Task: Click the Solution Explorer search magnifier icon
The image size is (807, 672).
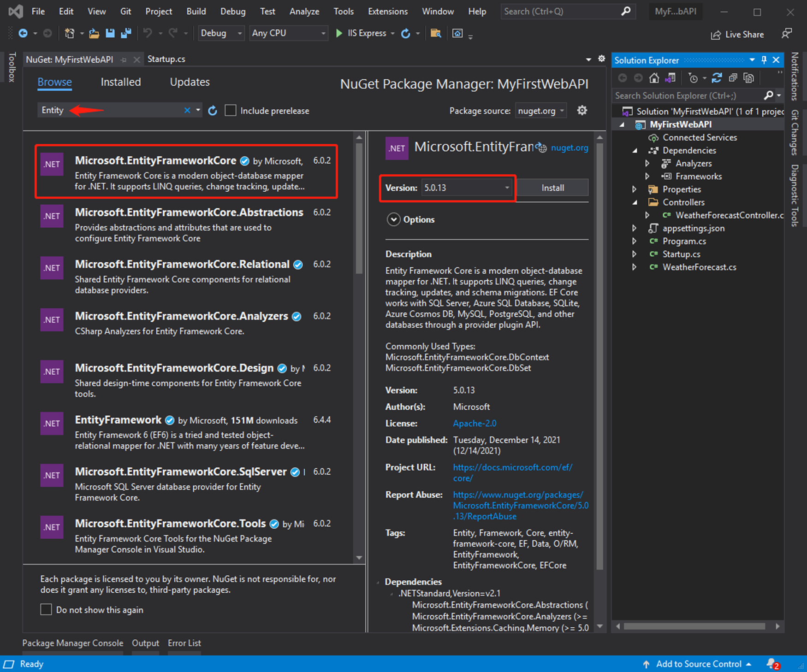Action: (768, 95)
